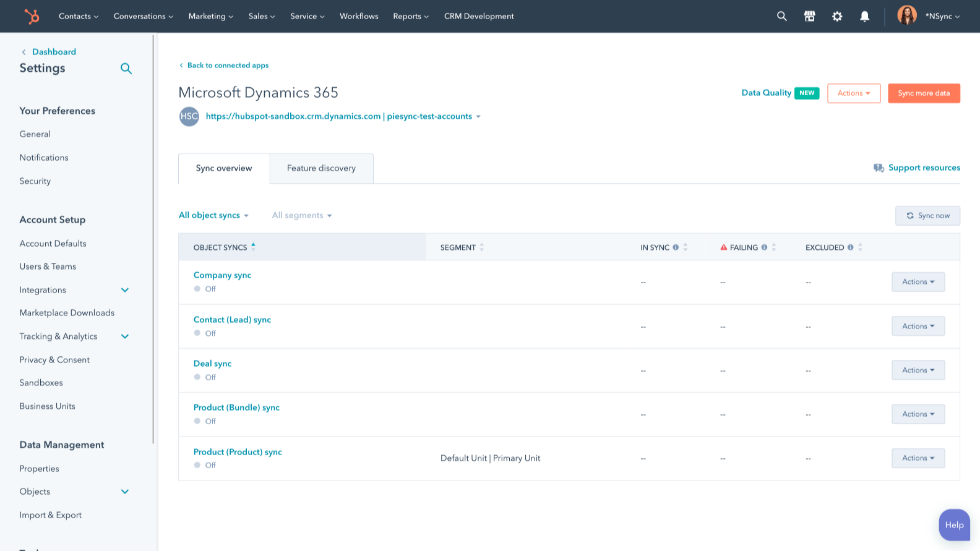
Task: Click the Settings sidebar search icon
Action: tap(126, 69)
